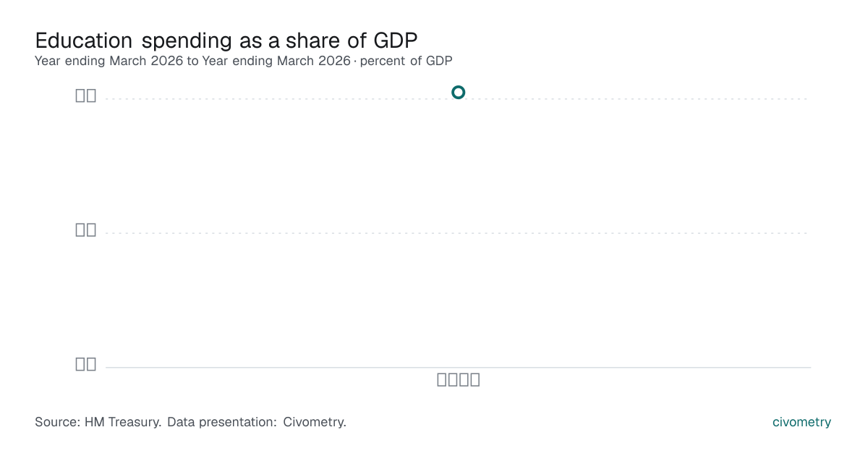868x456 pixels.
Task: Click the teal circle data point marker
Action: [458, 92]
